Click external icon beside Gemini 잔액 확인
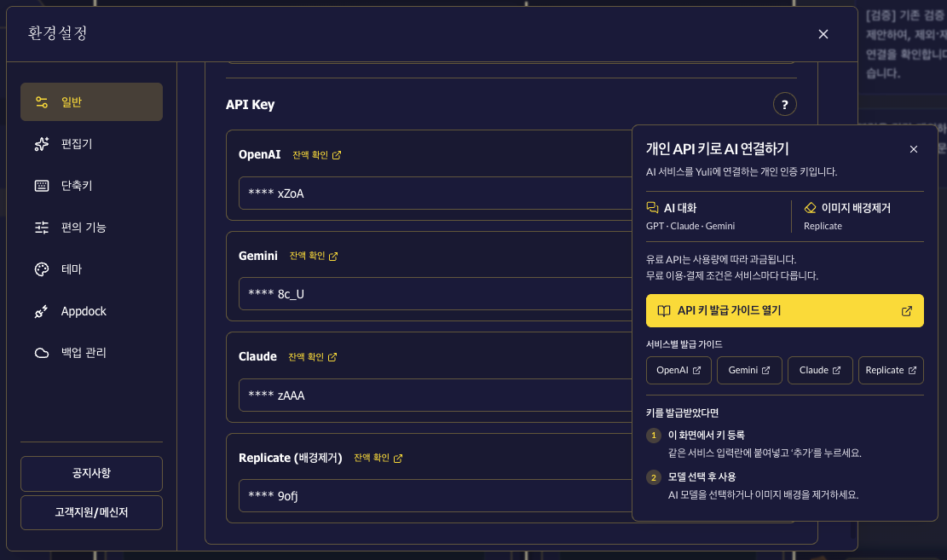This screenshot has width=947, height=560. tap(333, 257)
